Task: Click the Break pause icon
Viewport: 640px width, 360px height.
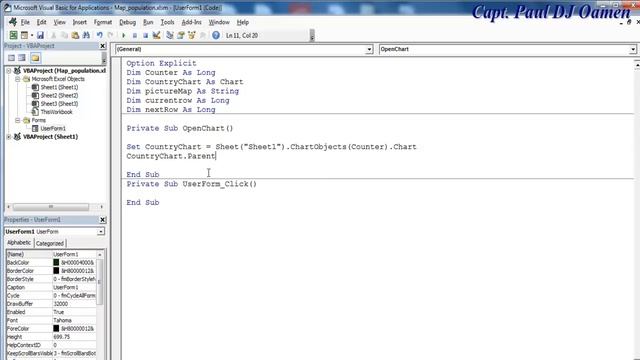Action: 135,36
